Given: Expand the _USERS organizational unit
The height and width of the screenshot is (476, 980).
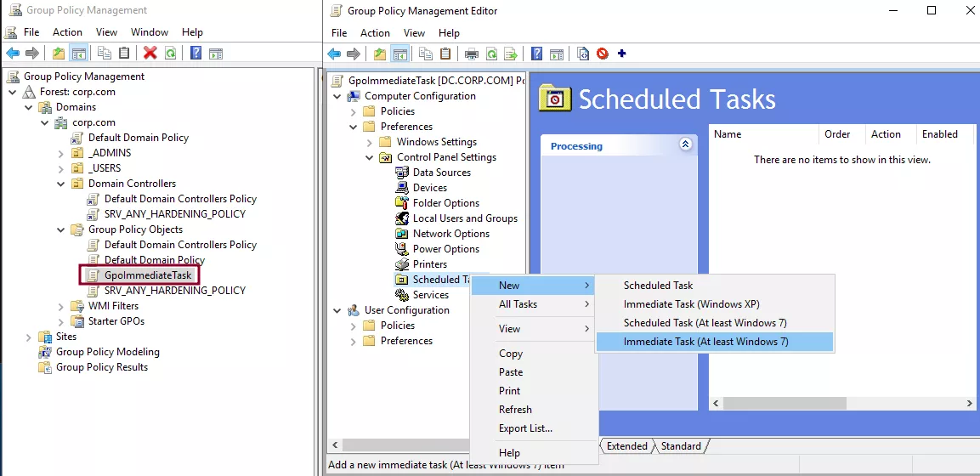Looking at the screenshot, I should [60, 168].
